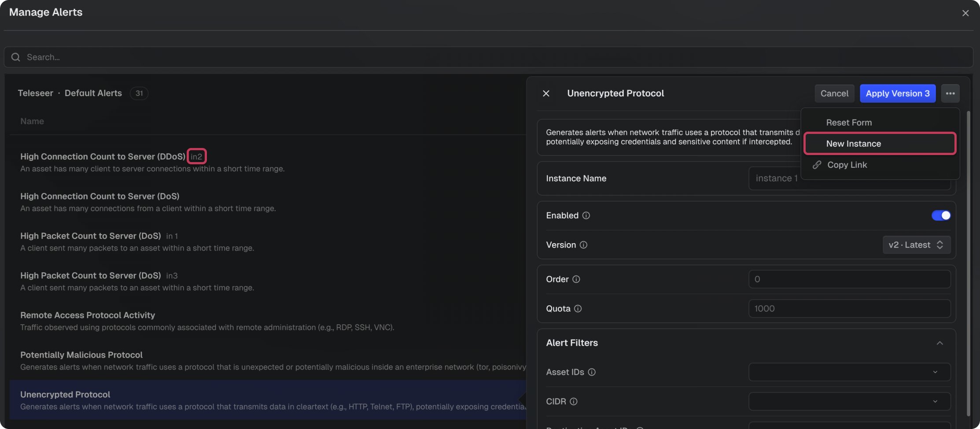Open the Asset IDs dropdown
The image size is (980, 429).
(x=849, y=372)
